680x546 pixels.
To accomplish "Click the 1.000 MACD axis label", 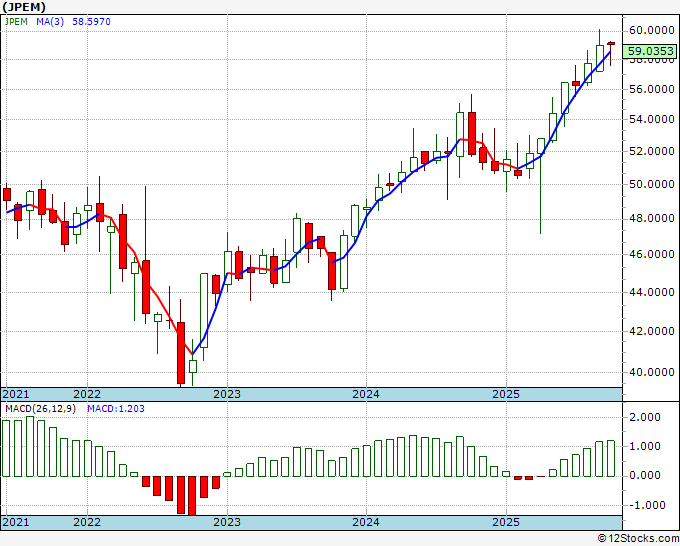I will (x=647, y=446).
